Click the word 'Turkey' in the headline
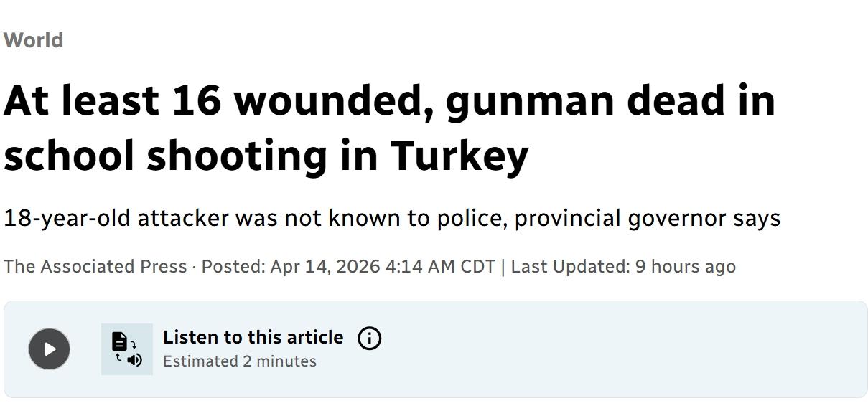The height and width of the screenshot is (416, 868). 460,156
